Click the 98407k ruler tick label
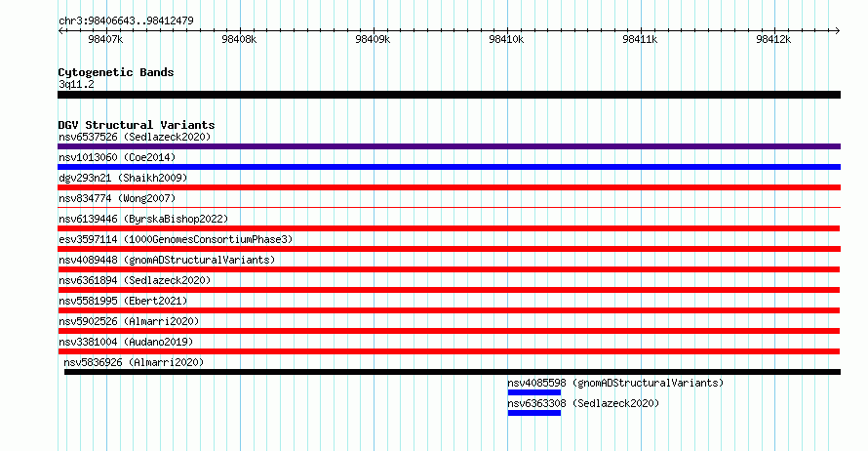Image resolution: width=868 pixels, height=451 pixels. pyautogui.click(x=105, y=39)
